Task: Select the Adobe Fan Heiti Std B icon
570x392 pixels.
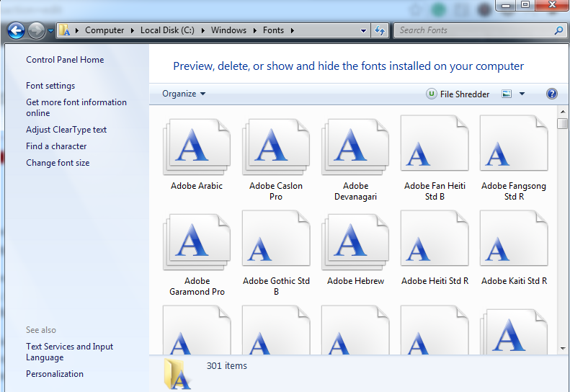Action: (x=435, y=143)
